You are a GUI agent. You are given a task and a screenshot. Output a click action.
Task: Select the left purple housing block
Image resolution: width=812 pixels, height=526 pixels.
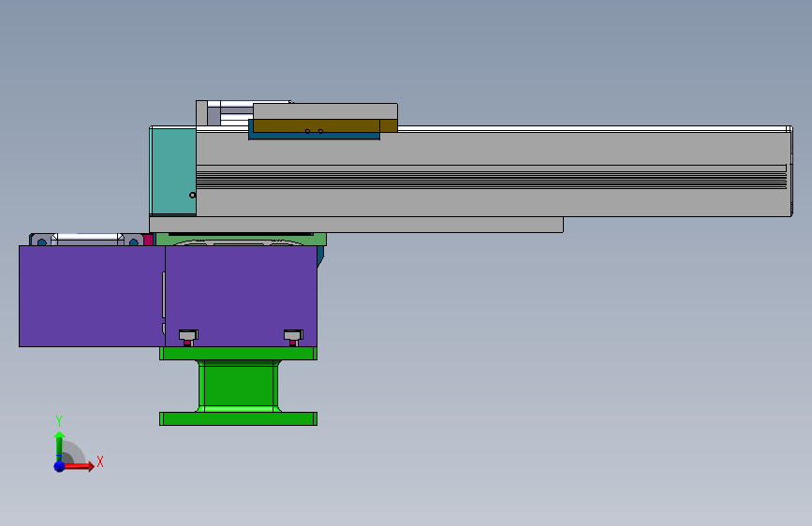[92, 296]
